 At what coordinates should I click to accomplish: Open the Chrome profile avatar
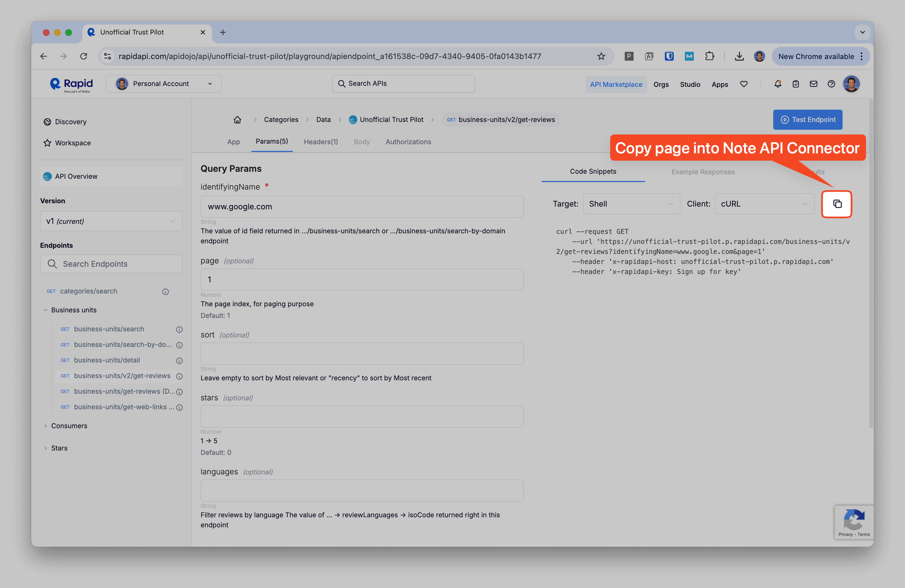pos(759,56)
